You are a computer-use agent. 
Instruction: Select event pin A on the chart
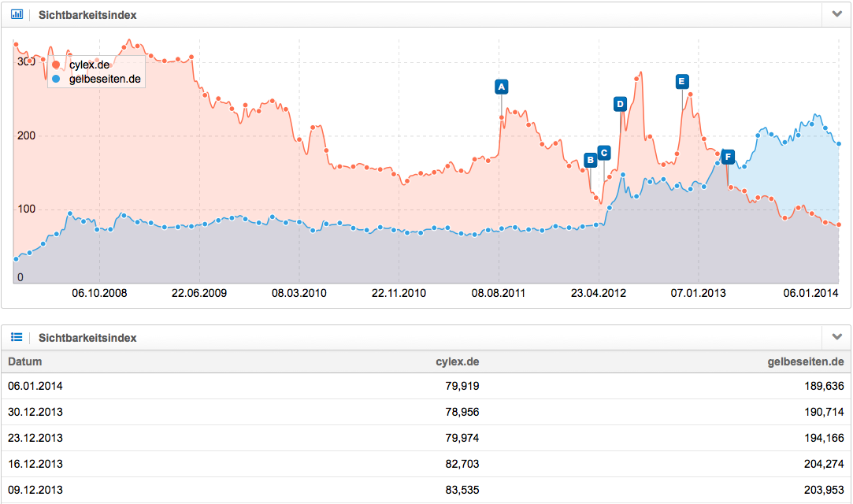click(501, 87)
